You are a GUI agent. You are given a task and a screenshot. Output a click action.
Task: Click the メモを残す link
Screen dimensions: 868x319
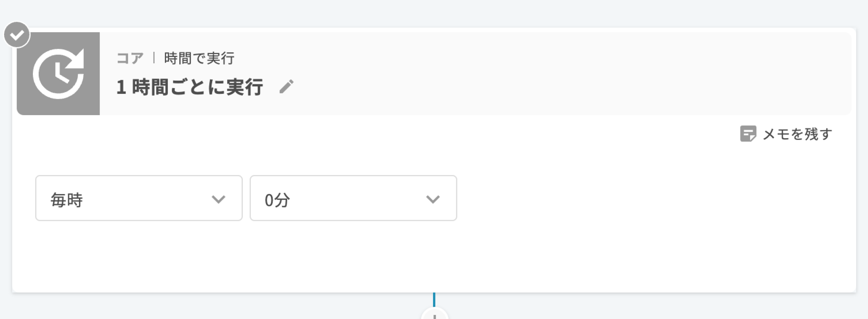pos(797,134)
